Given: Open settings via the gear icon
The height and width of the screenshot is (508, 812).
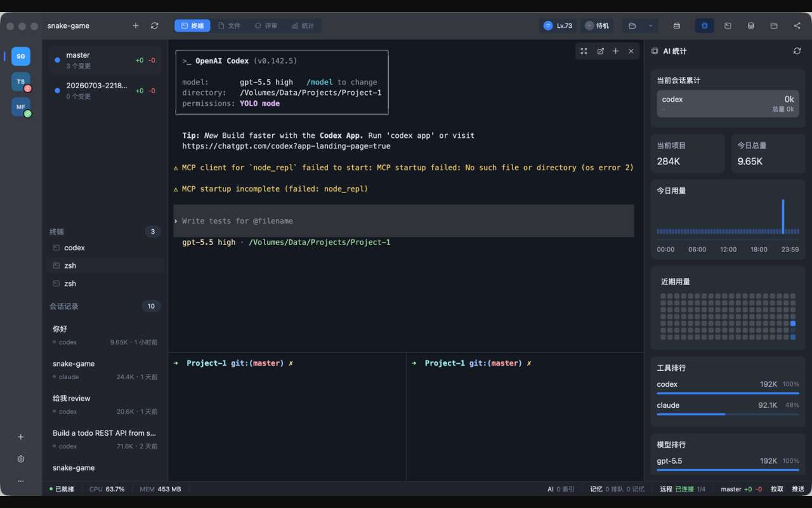Looking at the screenshot, I should pyautogui.click(x=21, y=459).
